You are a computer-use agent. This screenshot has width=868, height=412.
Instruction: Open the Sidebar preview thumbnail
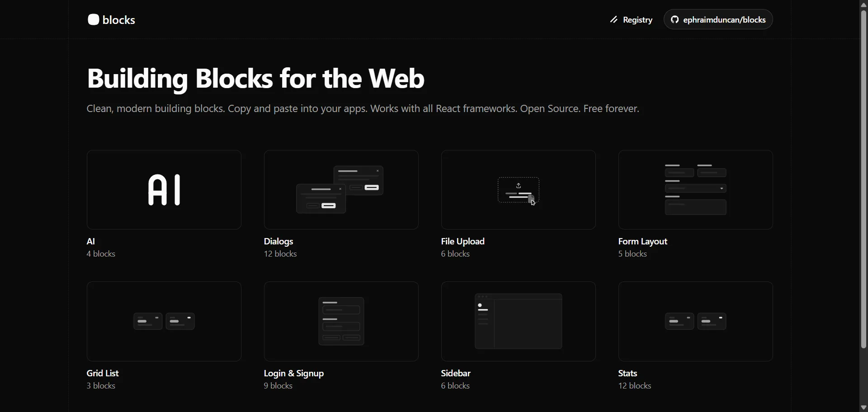519,322
